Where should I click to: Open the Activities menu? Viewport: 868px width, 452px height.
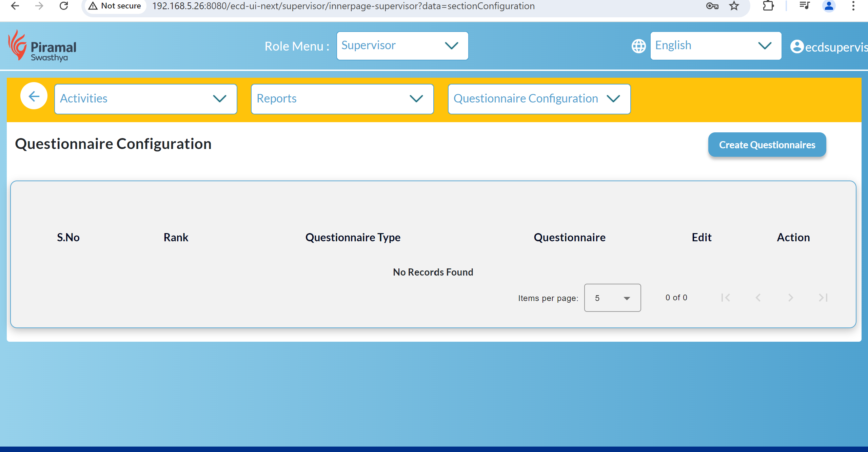(x=145, y=99)
